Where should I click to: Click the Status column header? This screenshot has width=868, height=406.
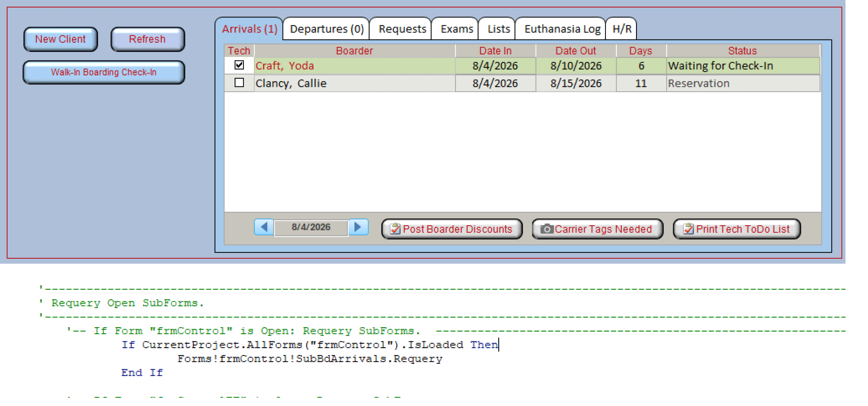tap(743, 51)
